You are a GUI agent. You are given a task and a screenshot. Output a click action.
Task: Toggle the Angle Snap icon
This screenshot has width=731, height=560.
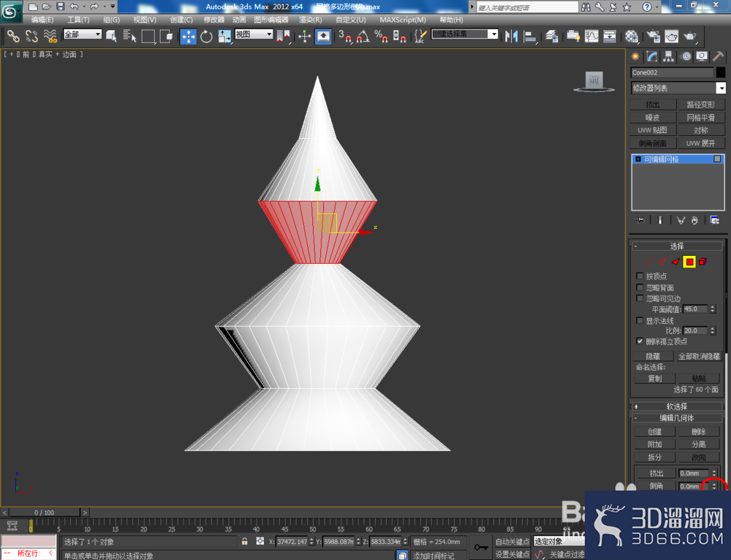coord(363,36)
